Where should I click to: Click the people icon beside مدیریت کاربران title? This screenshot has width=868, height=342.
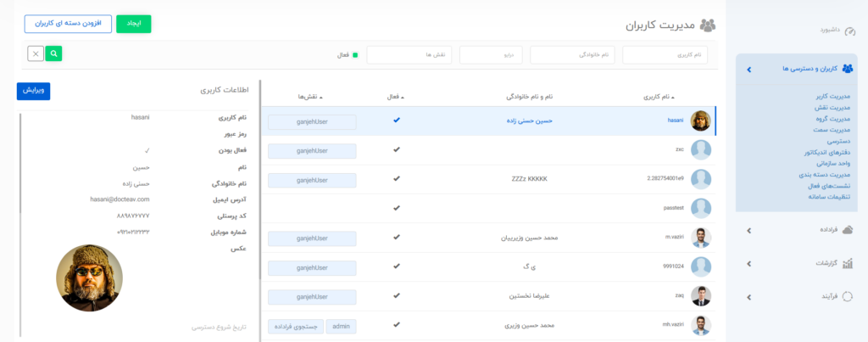(708, 25)
